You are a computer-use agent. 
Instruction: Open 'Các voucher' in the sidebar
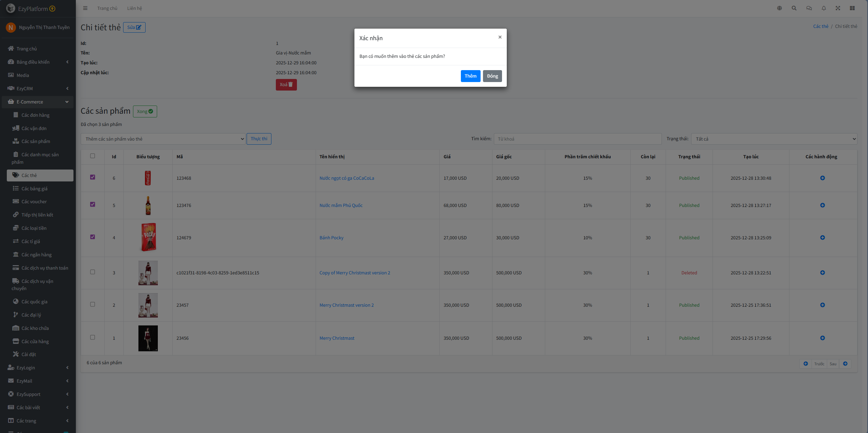click(x=34, y=202)
